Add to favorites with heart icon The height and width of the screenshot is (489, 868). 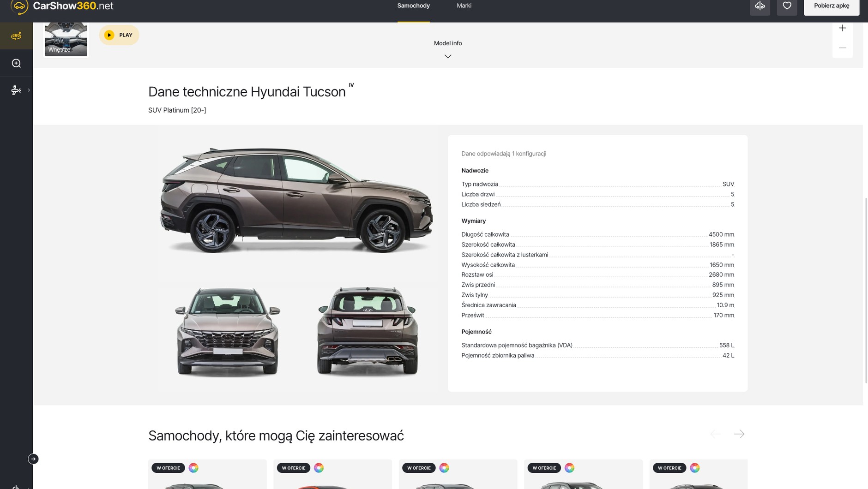tap(787, 6)
